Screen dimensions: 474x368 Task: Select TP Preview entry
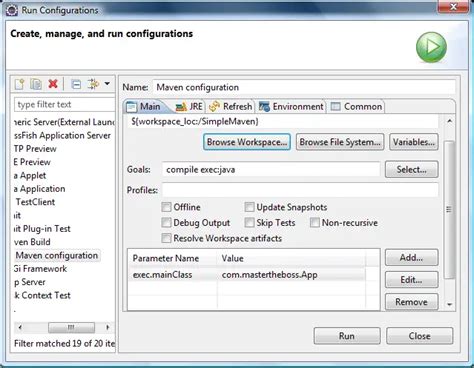[35, 149]
